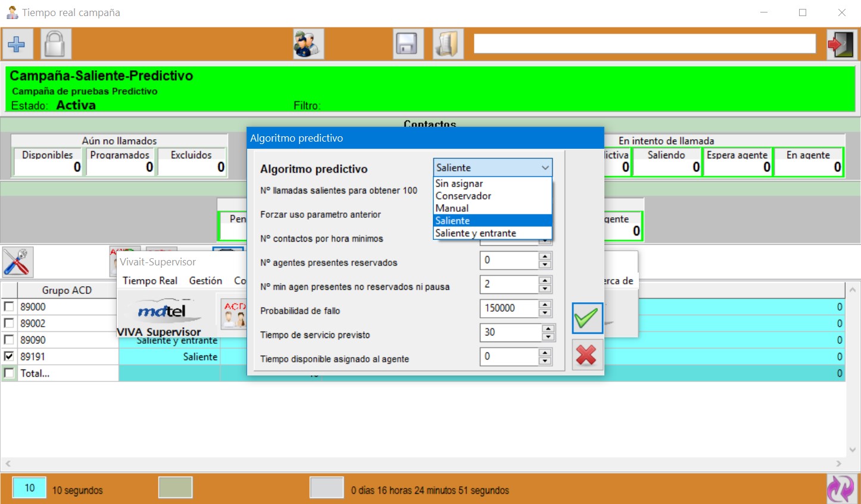Image resolution: width=861 pixels, height=504 pixels.
Task: Collapse the Algoritmo predictivo combo box
Action: 545,168
